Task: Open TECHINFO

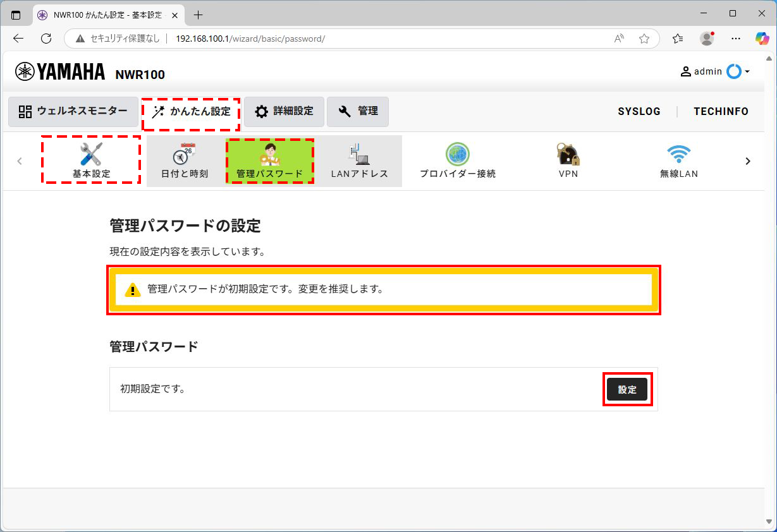Action: tap(721, 111)
